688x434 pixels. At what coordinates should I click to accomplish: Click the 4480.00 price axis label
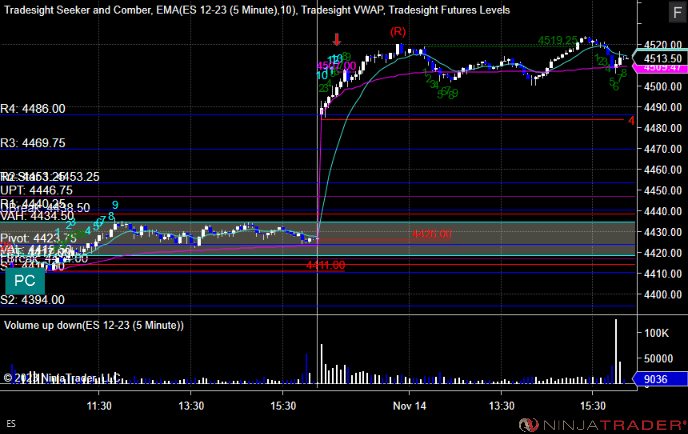(x=663, y=128)
